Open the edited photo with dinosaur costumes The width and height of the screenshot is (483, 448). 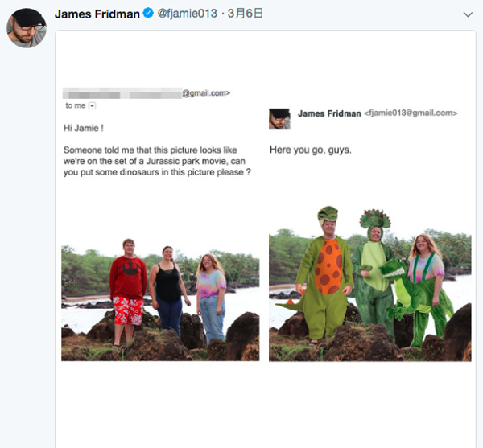click(369, 283)
